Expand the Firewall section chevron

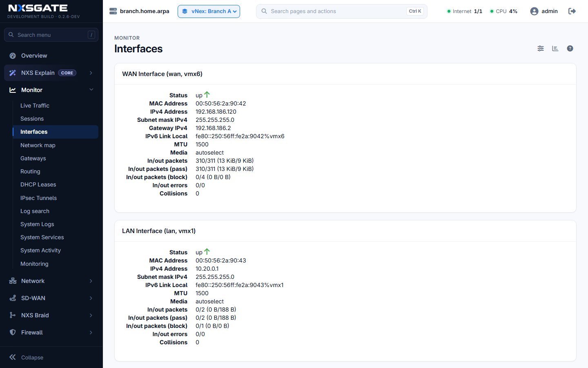[x=91, y=332]
